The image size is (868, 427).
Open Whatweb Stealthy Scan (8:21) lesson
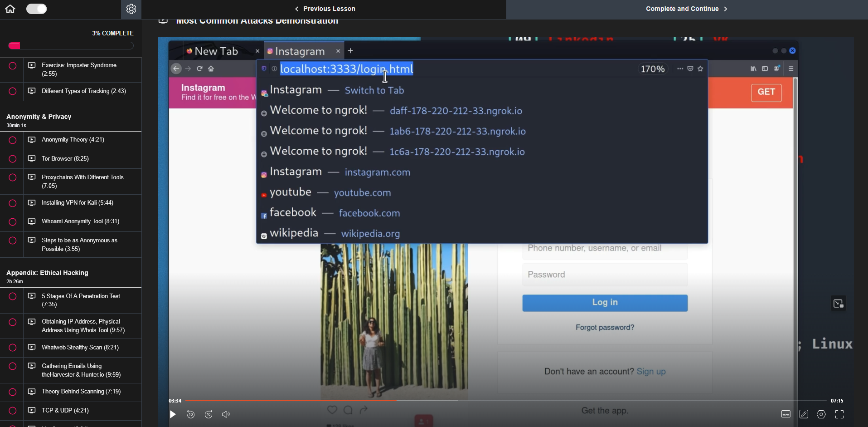click(x=80, y=348)
